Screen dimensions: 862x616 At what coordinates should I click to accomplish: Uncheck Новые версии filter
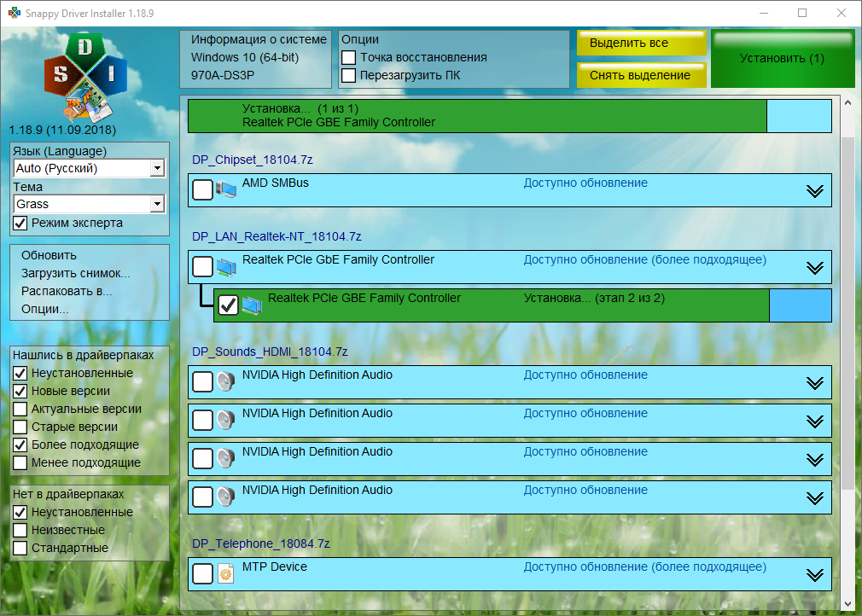[20, 392]
